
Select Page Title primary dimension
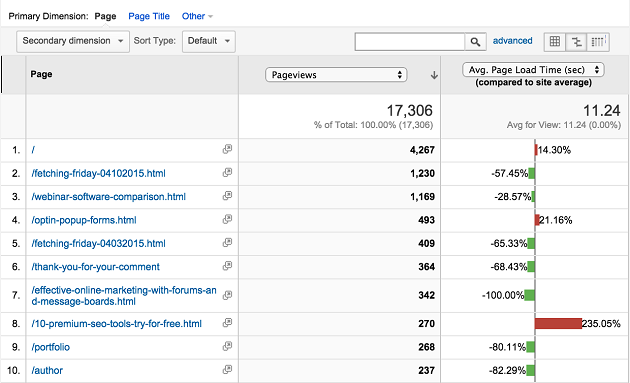(149, 16)
